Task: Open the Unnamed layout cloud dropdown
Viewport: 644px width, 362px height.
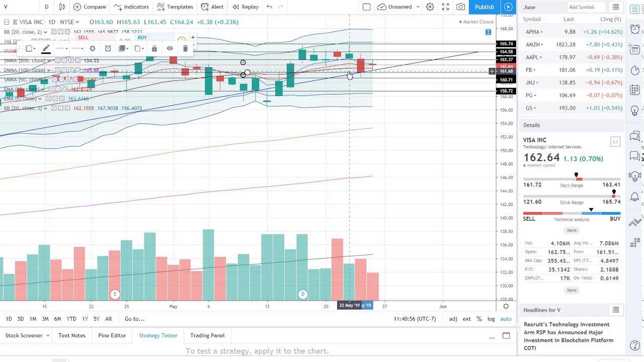Action: click(399, 7)
